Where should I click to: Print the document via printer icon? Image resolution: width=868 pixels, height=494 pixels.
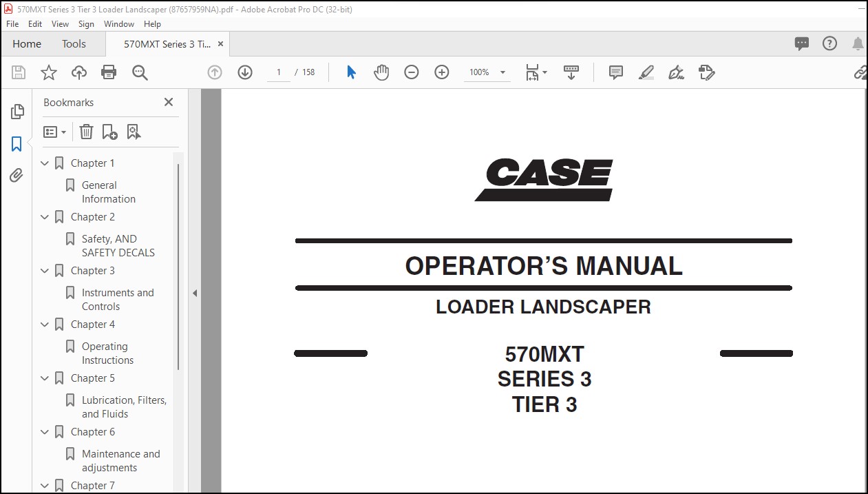109,72
